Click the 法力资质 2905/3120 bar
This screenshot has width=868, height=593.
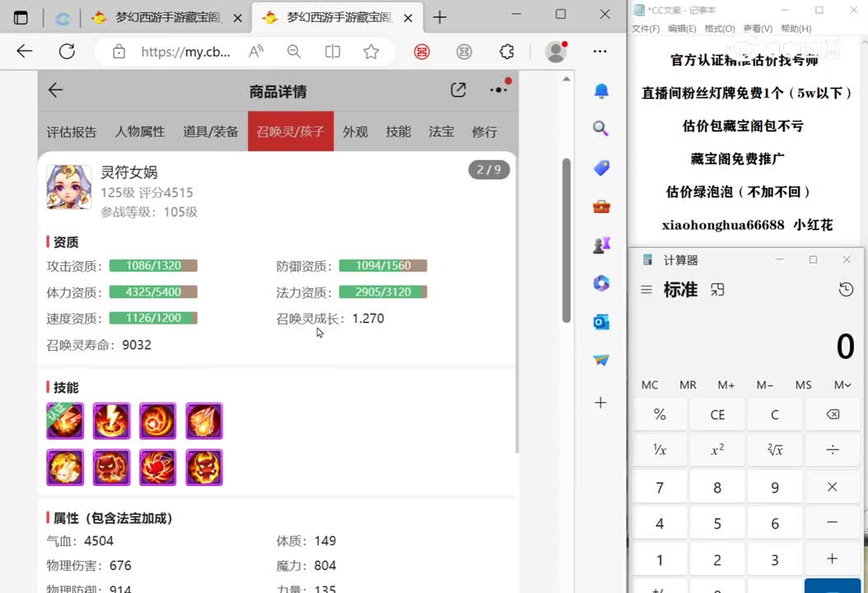[383, 292]
